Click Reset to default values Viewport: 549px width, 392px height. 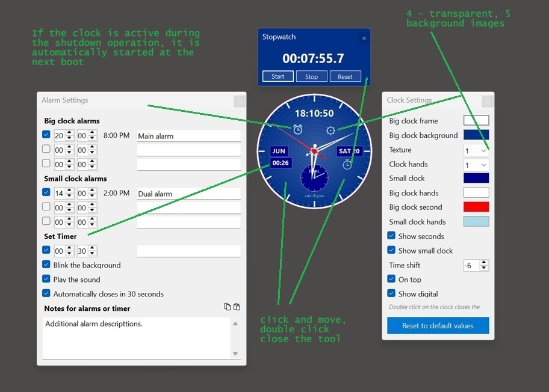[438, 325]
